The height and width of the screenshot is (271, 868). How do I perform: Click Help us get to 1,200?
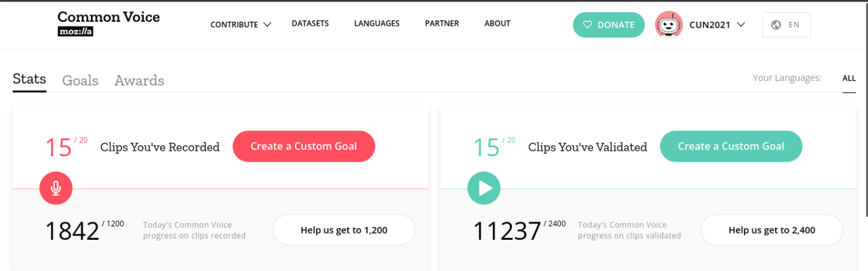pyautogui.click(x=344, y=230)
